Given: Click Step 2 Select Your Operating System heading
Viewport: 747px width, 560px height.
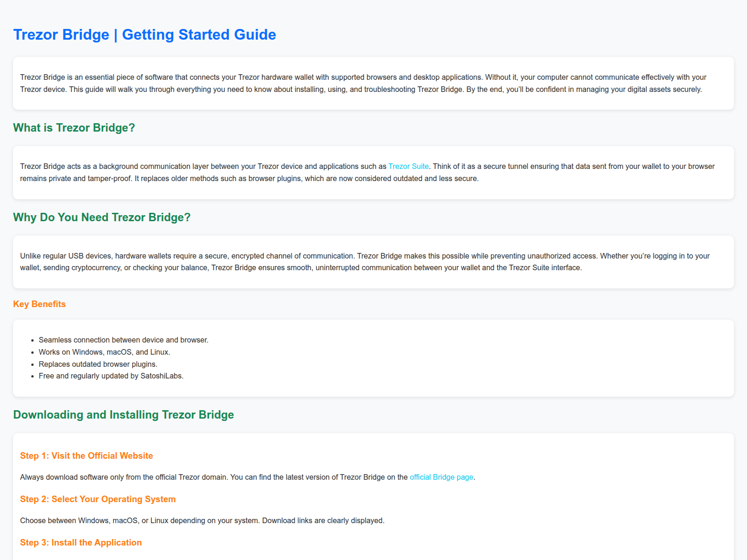Looking at the screenshot, I should (x=98, y=499).
